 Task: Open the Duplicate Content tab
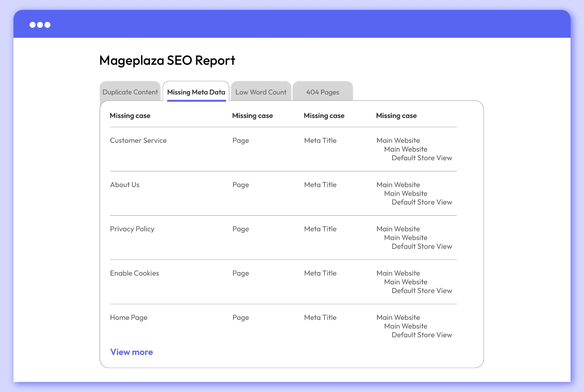point(130,92)
